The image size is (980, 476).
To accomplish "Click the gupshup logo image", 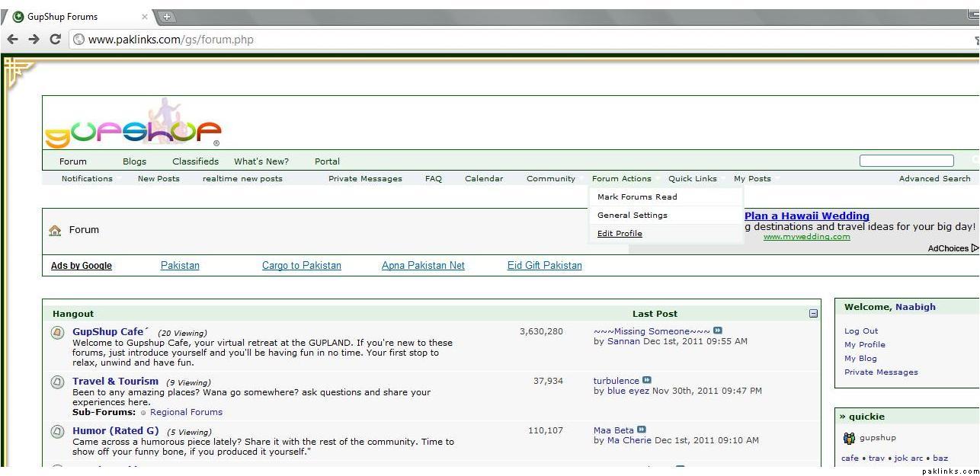I will coord(133,126).
